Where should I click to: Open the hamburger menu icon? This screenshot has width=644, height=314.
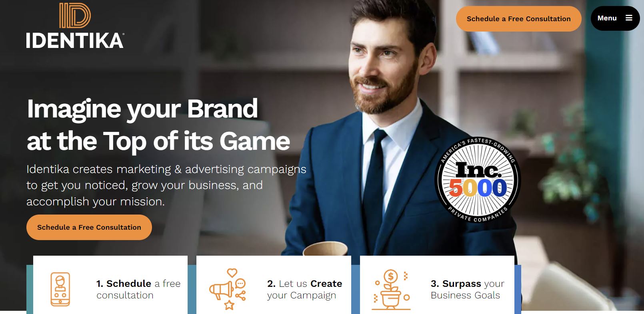pyautogui.click(x=629, y=18)
